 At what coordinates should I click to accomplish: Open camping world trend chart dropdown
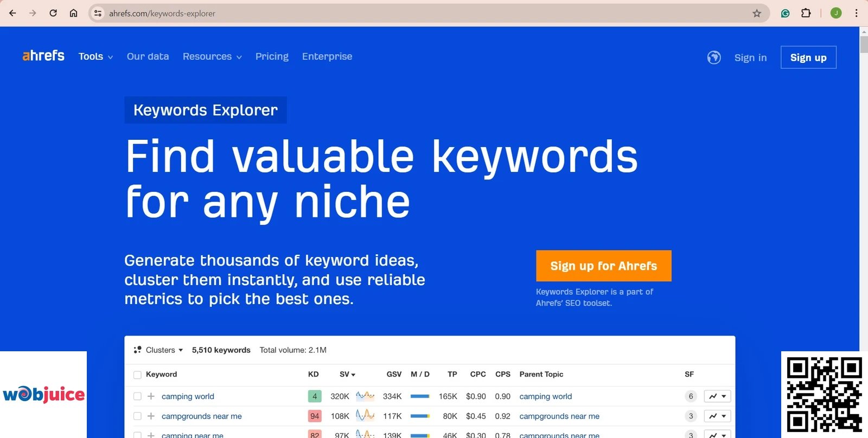point(717,396)
